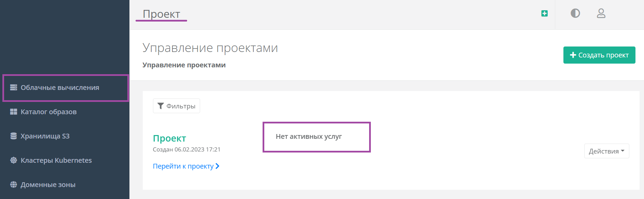
Task: Click the Создать проект button
Action: coord(599,55)
